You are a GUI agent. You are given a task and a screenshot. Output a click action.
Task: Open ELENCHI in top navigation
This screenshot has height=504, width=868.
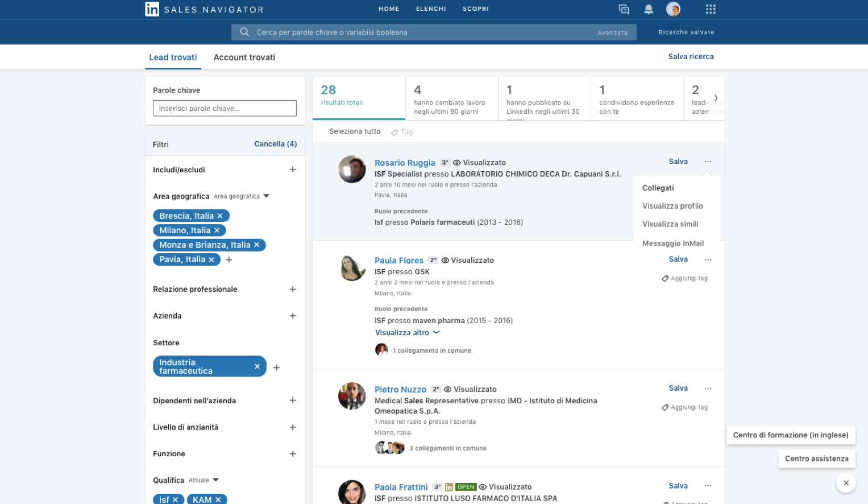431,9
